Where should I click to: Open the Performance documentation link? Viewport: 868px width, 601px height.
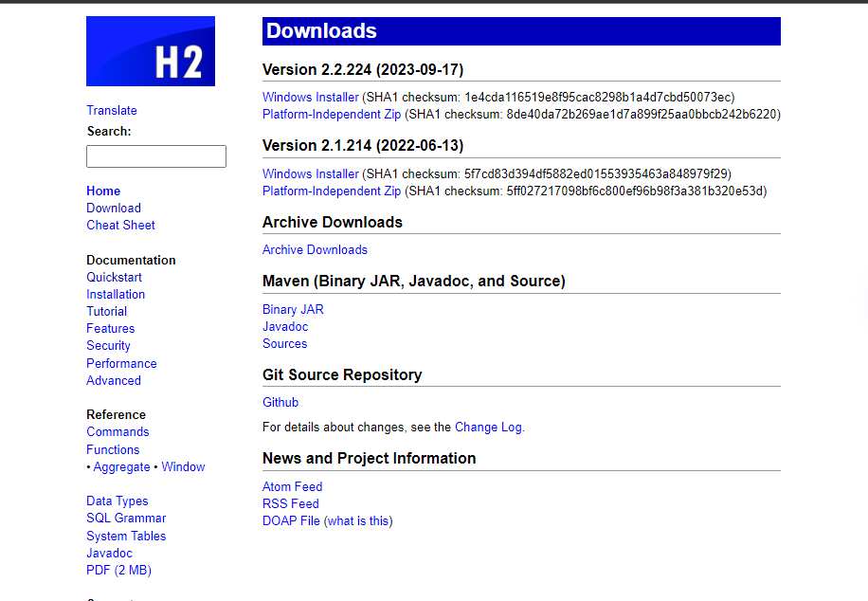coord(122,364)
